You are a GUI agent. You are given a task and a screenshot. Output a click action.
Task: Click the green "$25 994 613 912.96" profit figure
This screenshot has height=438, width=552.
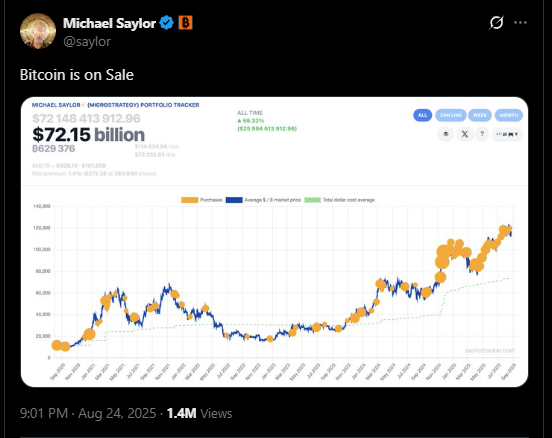267,129
